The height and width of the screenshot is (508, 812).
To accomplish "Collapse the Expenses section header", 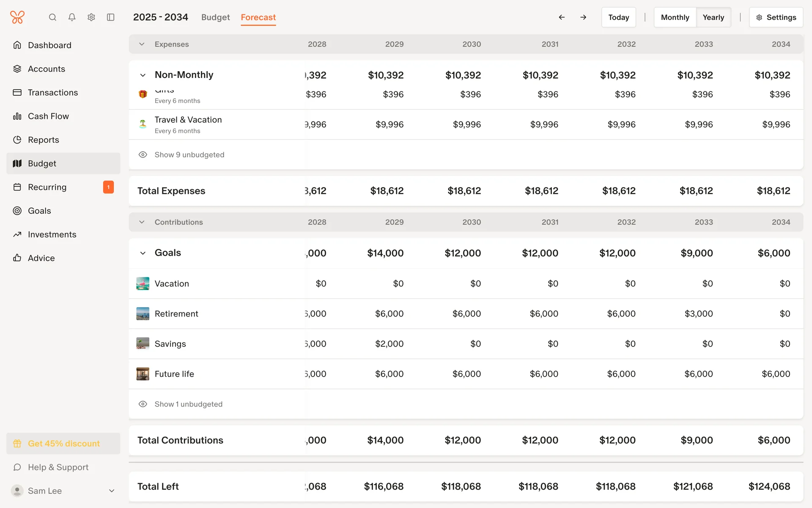I will pos(142,44).
